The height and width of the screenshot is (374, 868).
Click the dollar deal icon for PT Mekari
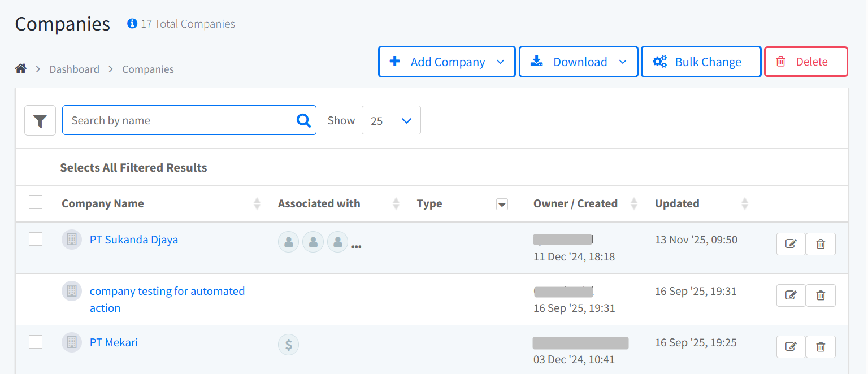(x=288, y=345)
